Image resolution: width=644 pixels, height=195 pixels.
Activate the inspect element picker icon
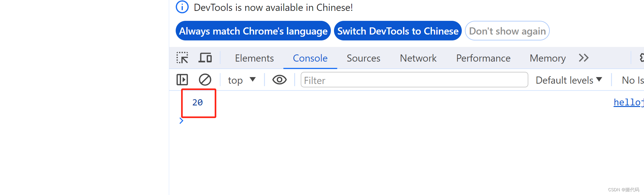click(182, 58)
